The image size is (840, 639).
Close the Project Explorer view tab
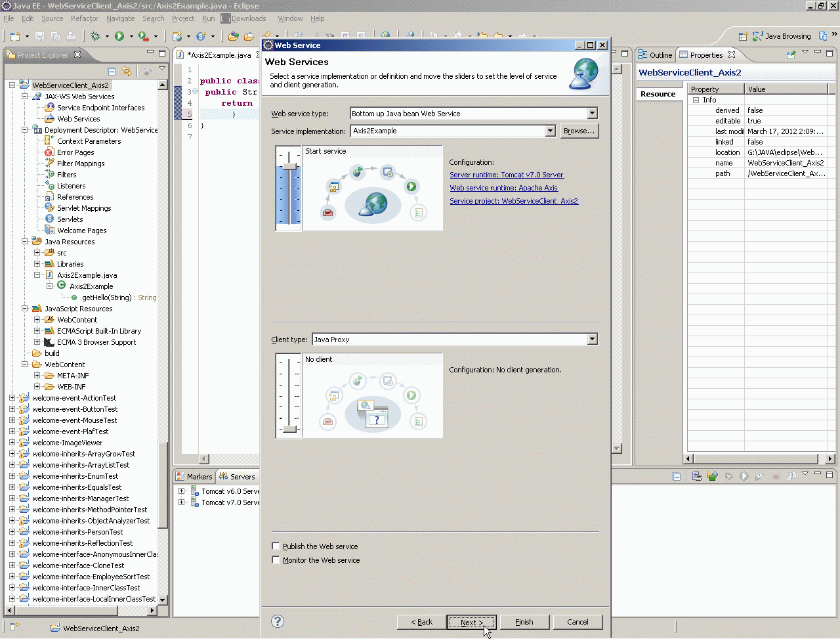tap(77, 55)
